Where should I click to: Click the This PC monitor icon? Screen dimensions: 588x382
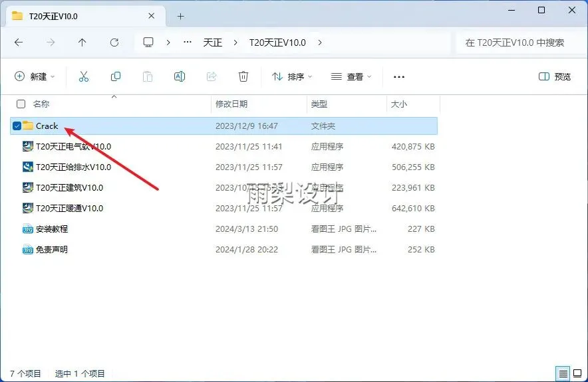pyautogui.click(x=148, y=43)
